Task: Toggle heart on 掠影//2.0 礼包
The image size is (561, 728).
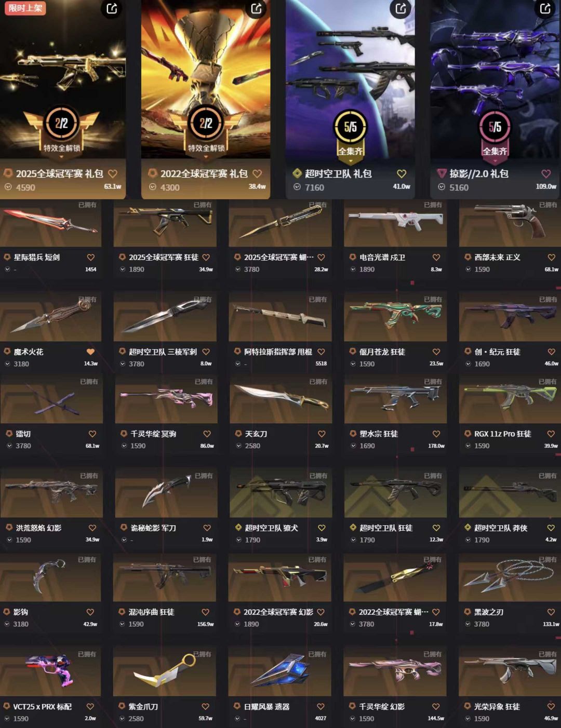Action: pos(546,174)
